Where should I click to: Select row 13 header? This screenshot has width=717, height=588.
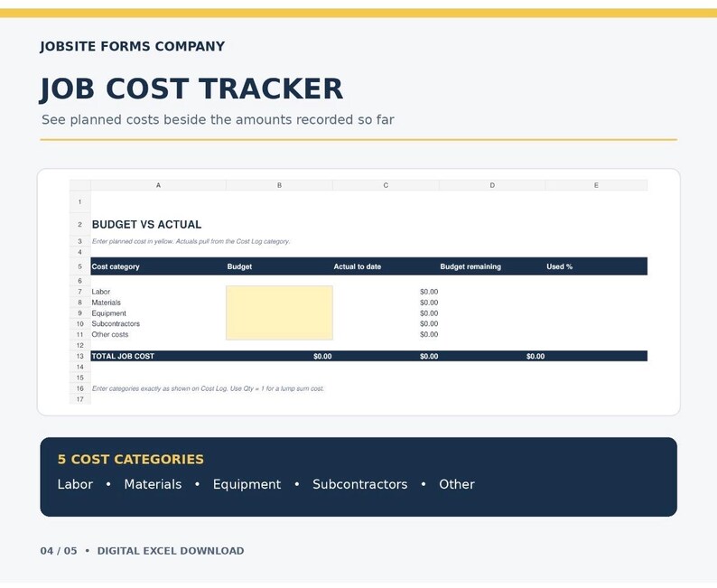point(80,356)
